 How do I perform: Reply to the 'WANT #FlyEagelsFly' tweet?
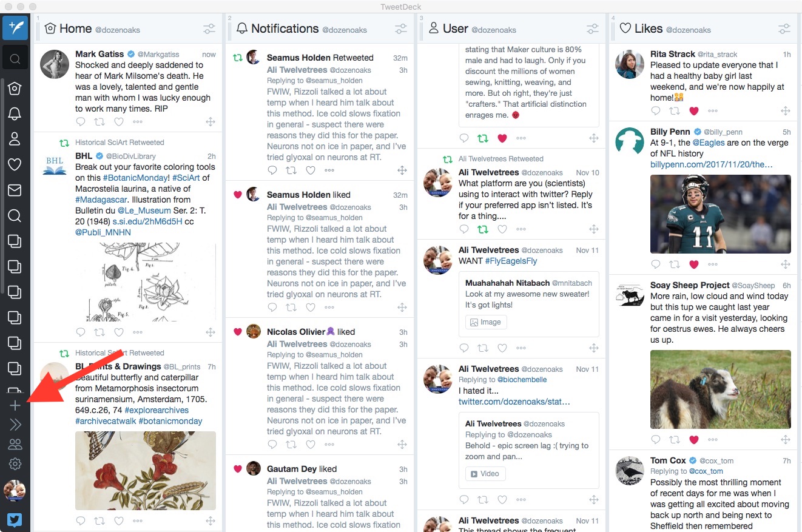464,348
